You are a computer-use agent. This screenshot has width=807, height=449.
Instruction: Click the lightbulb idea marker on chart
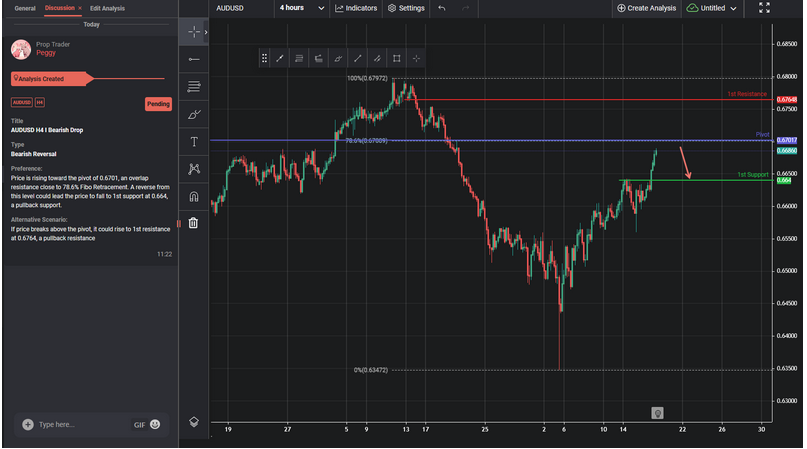click(657, 413)
